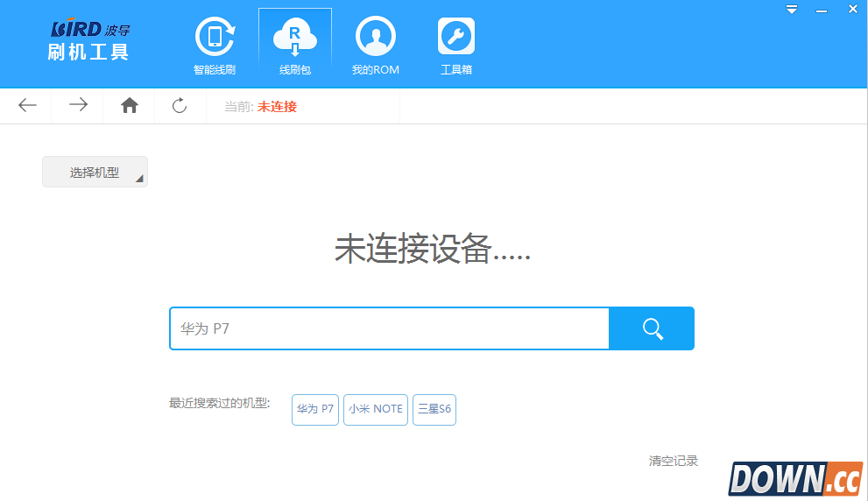Close the flash tool window
The height and width of the screenshot is (501, 868).
point(852,10)
